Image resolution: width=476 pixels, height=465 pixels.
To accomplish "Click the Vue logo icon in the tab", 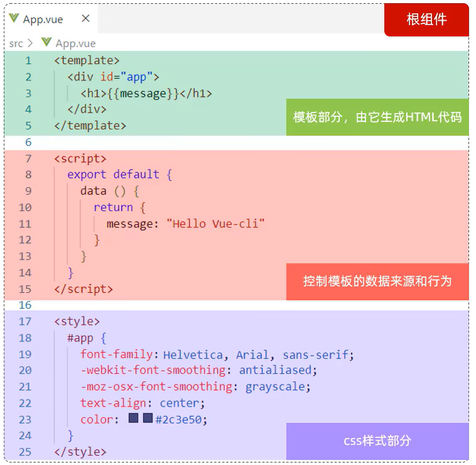I will [x=14, y=18].
